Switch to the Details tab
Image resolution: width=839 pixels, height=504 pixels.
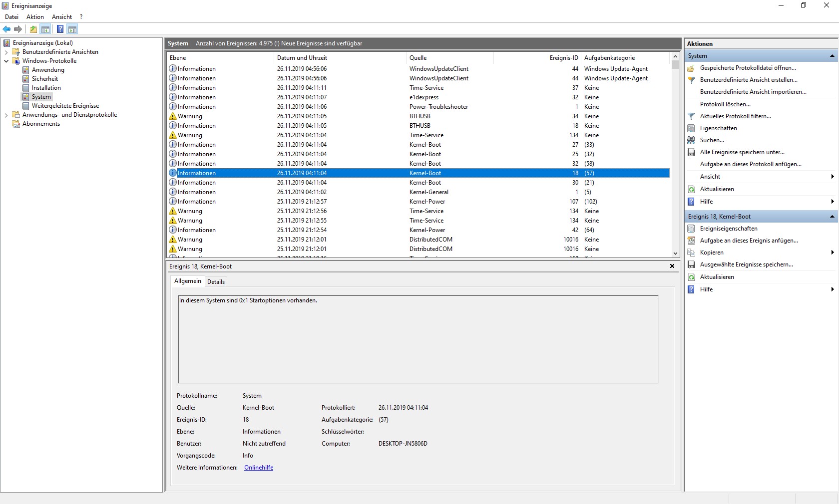[216, 282]
